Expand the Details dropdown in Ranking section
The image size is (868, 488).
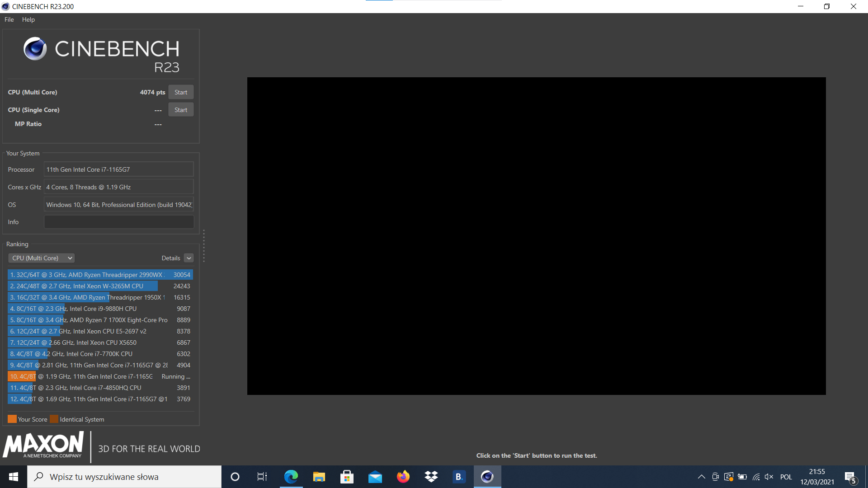pos(189,258)
